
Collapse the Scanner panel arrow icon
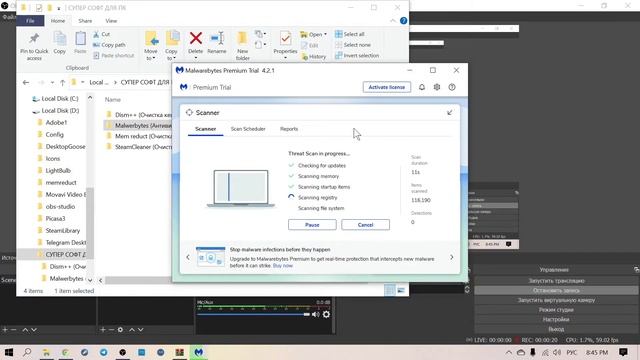[x=449, y=113]
